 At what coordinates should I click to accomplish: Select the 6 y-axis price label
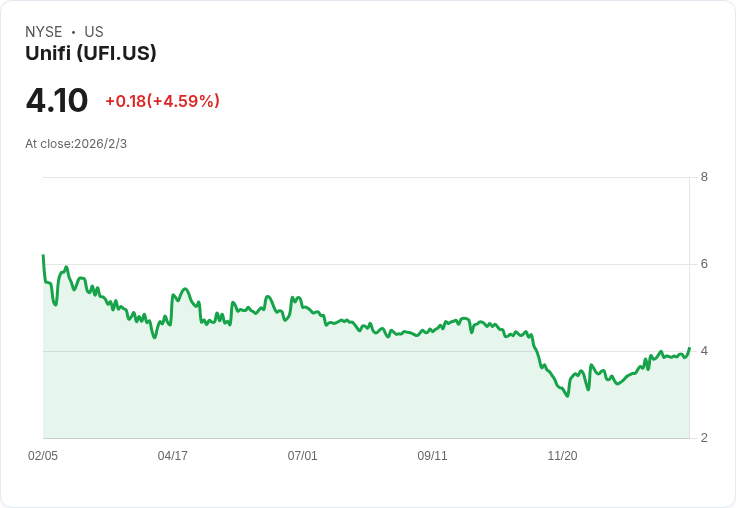click(704, 264)
